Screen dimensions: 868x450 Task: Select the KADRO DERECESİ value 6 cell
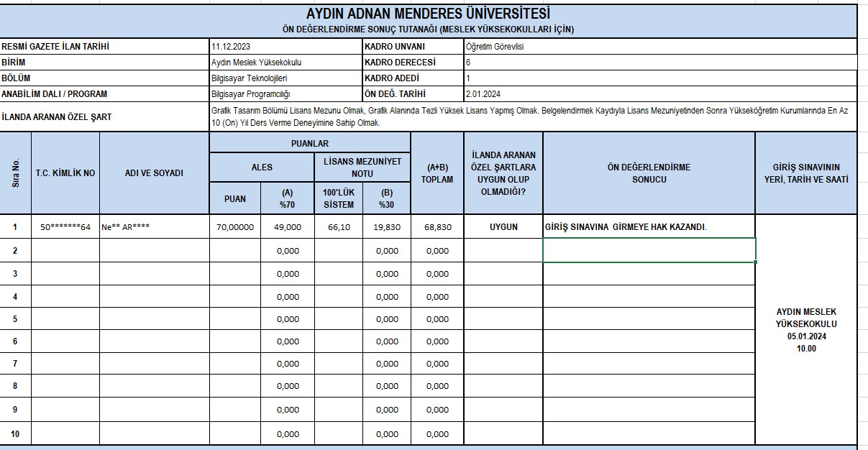[660, 63]
